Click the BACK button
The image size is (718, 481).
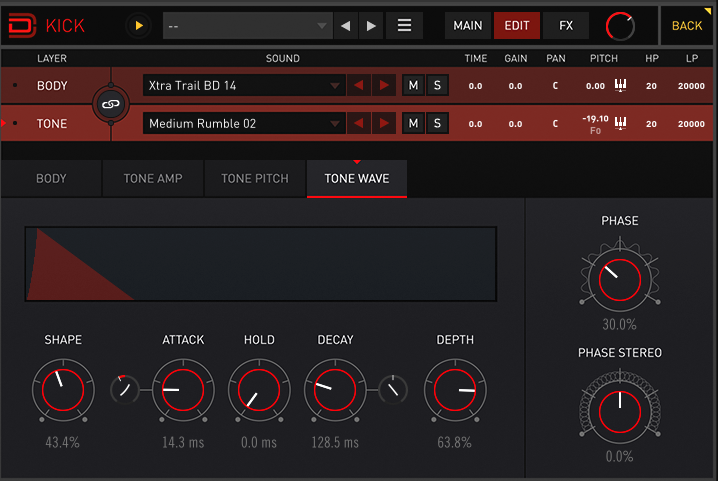click(x=687, y=26)
